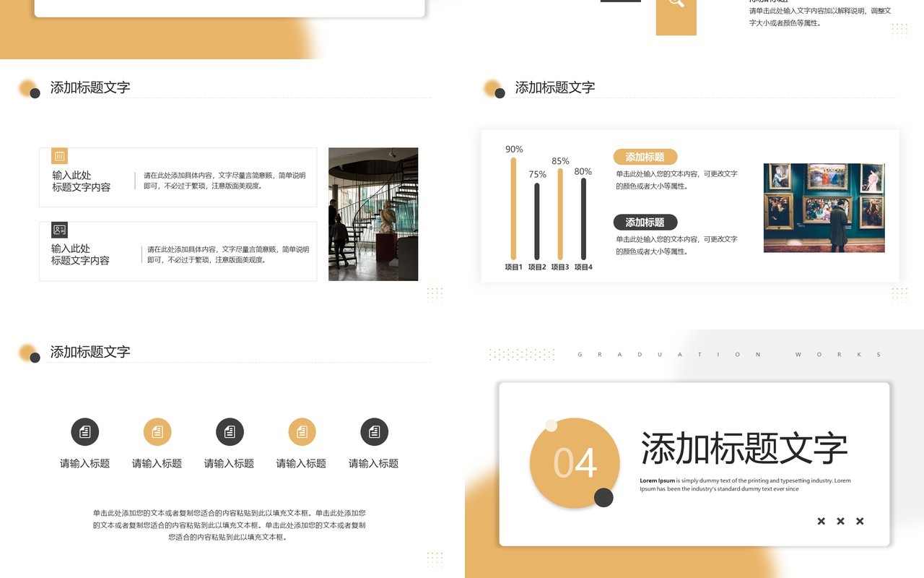Select the 90% bar for 项目1
The width and height of the screenshot is (924, 578).
[x=514, y=209]
